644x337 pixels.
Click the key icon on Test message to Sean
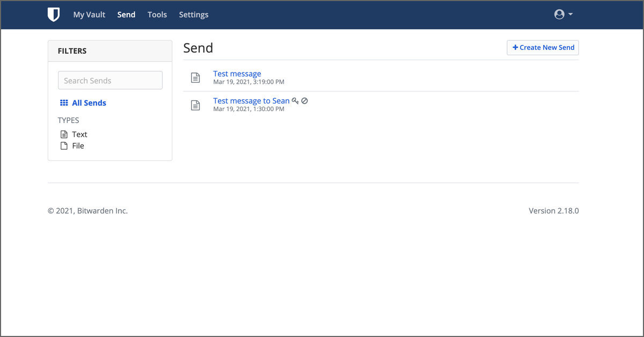[295, 100]
